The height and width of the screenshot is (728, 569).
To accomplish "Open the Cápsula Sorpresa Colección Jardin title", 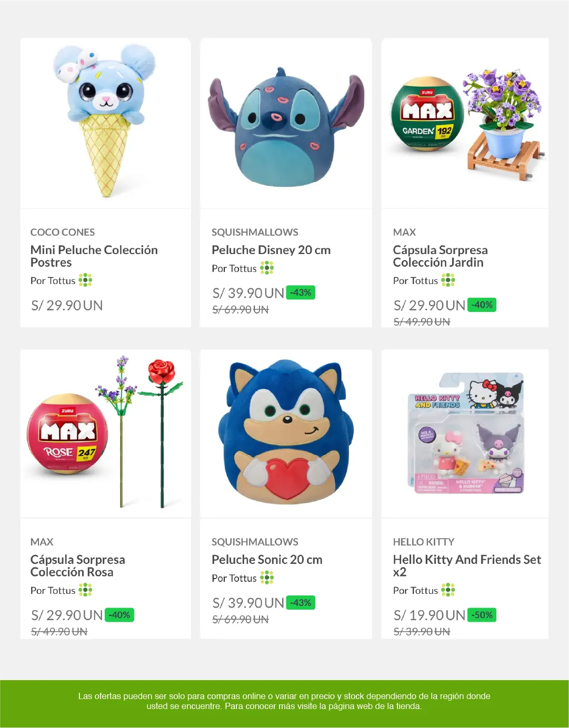I will click(x=440, y=256).
